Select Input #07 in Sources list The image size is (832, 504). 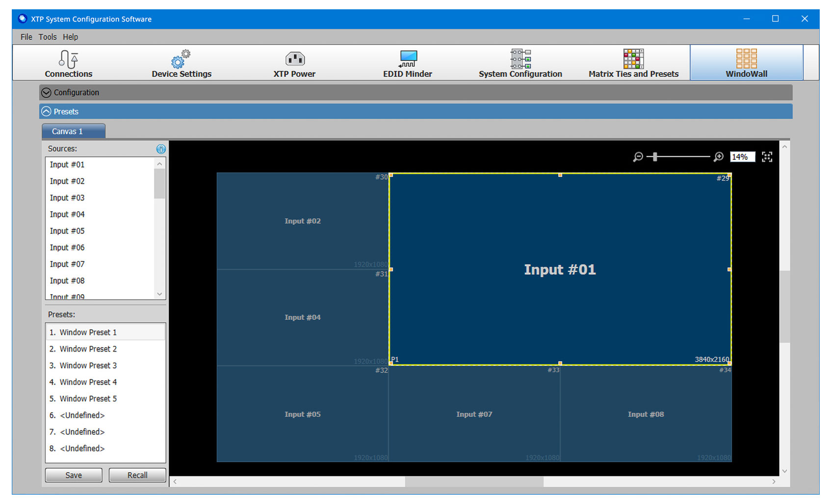click(x=100, y=264)
